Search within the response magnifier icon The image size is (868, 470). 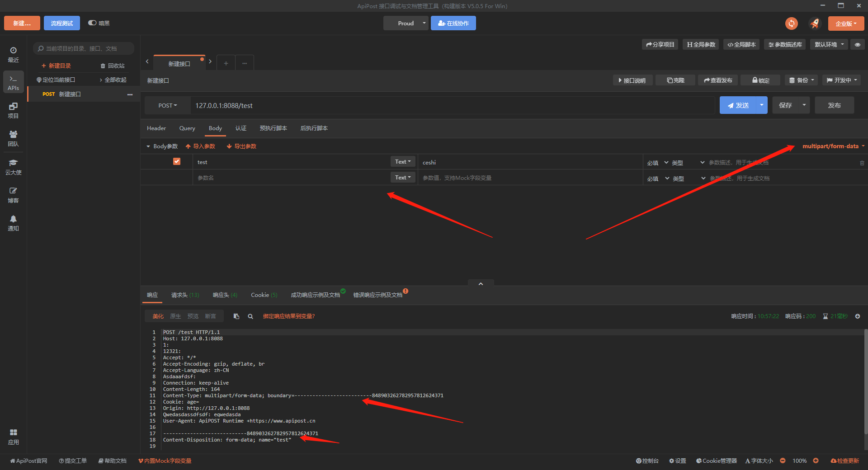250,316
